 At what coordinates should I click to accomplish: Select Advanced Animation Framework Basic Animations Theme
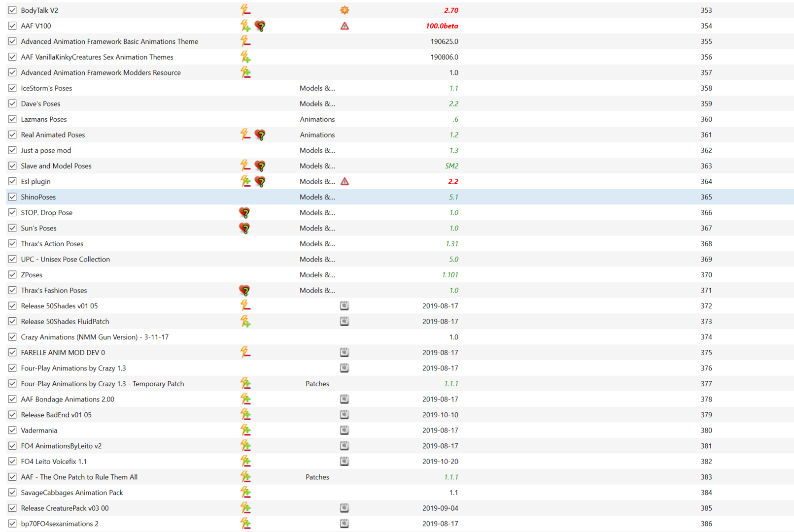point(109,41)
